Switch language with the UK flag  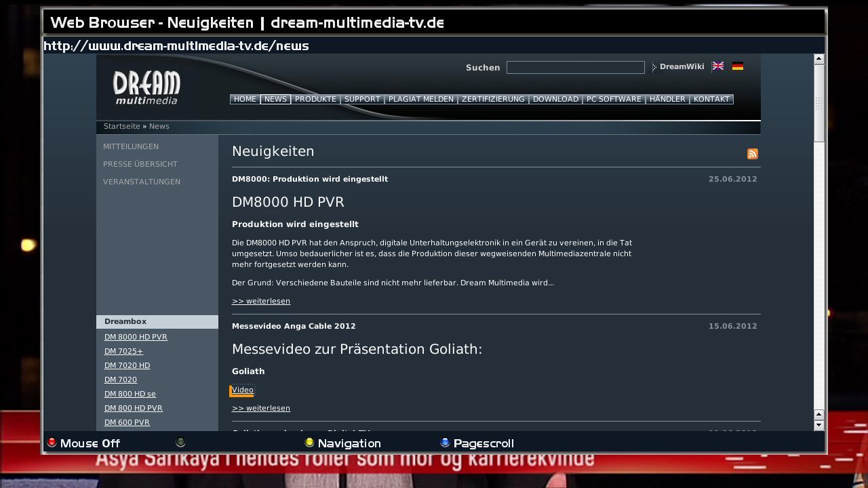(x=717, y=66)
